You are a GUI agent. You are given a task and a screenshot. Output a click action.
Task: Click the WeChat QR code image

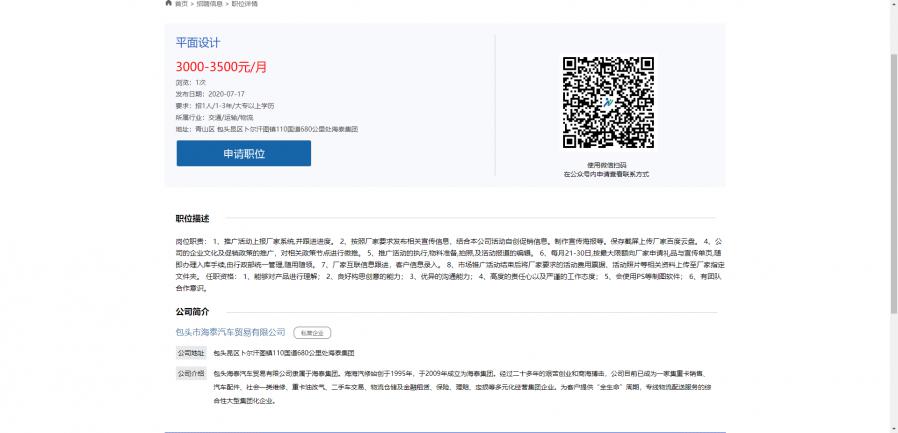click(x=607, y=103)
